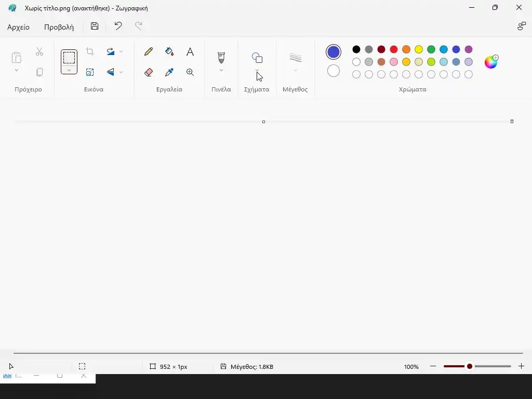Pick the yellow color swatch

(419, 49)
